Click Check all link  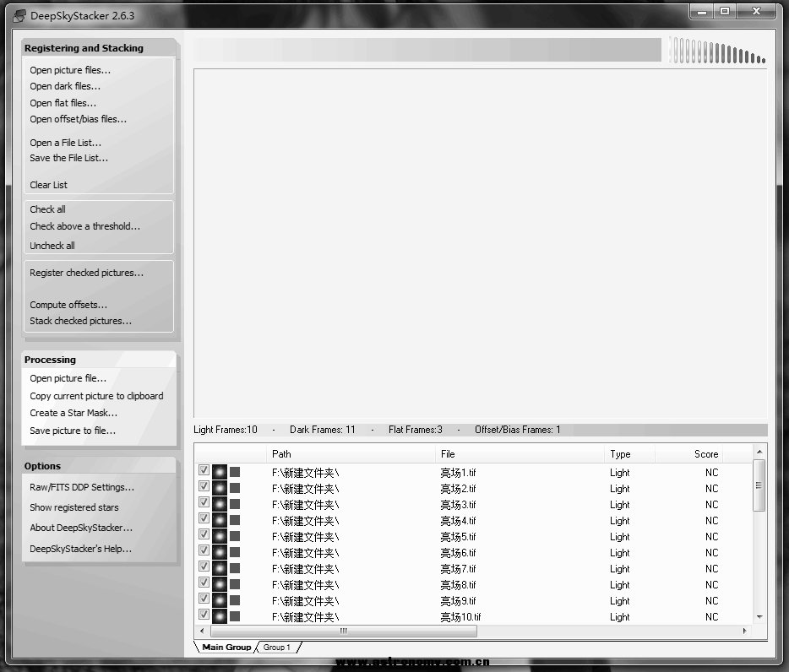[x=47, y=209]
